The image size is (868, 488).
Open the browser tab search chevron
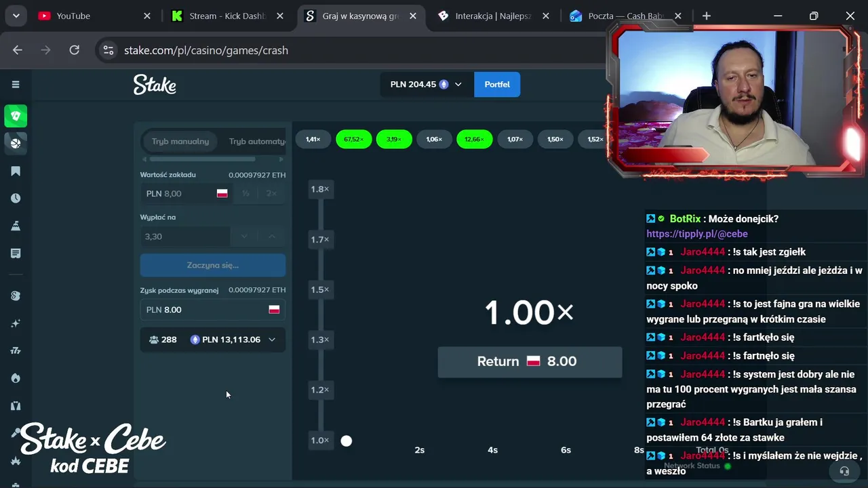[x=16, y=16]
